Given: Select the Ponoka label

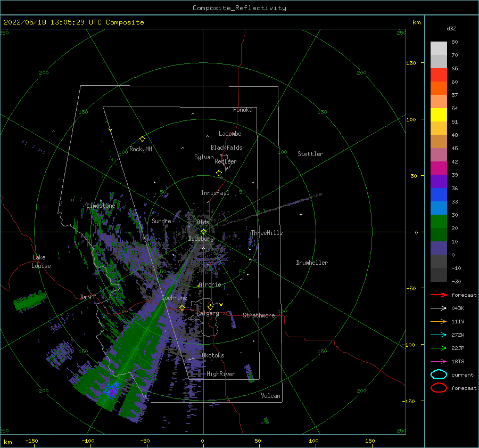Looking at the screenshot, I should 243,110.
